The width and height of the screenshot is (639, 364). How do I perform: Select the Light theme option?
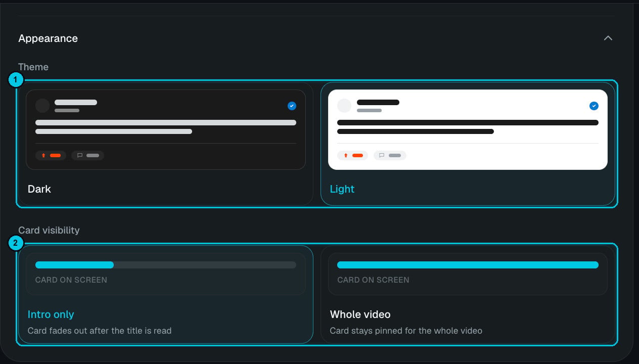point(468,144)
